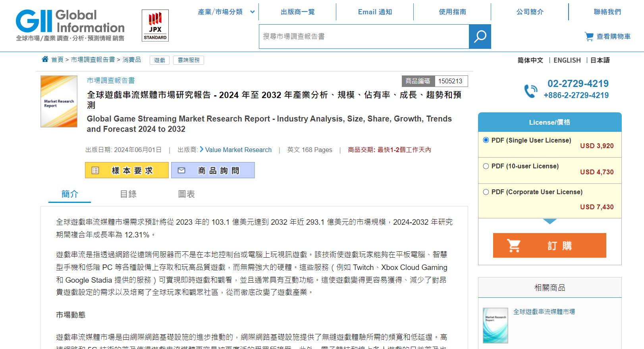Switch to the 圖表 tab

click(186, 194)
